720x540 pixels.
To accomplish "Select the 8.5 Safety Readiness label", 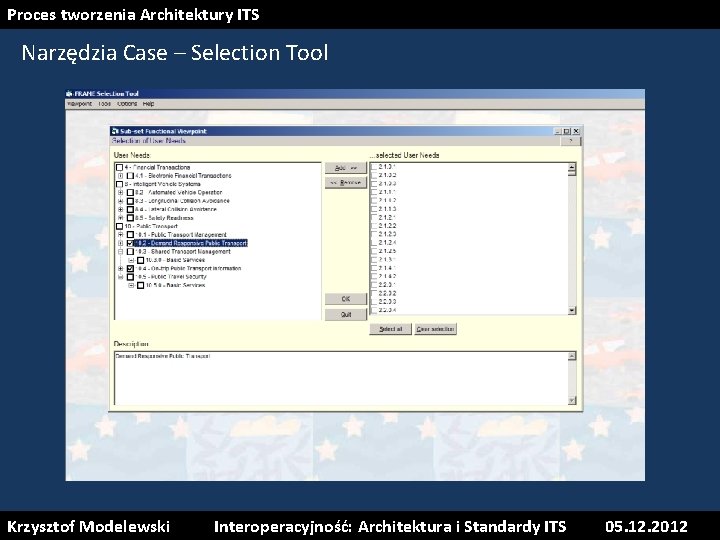I will click(x=164, y=218).
